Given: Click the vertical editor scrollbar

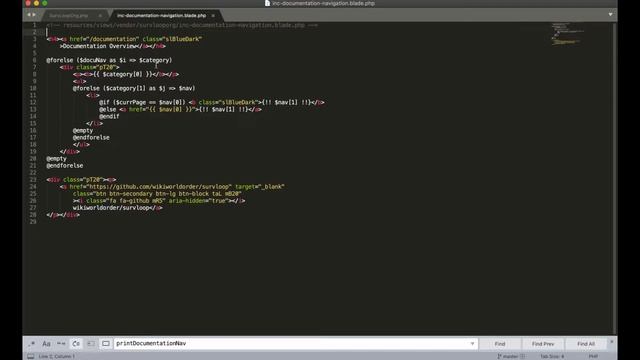Looking at the screenshot, I should 615,178.
